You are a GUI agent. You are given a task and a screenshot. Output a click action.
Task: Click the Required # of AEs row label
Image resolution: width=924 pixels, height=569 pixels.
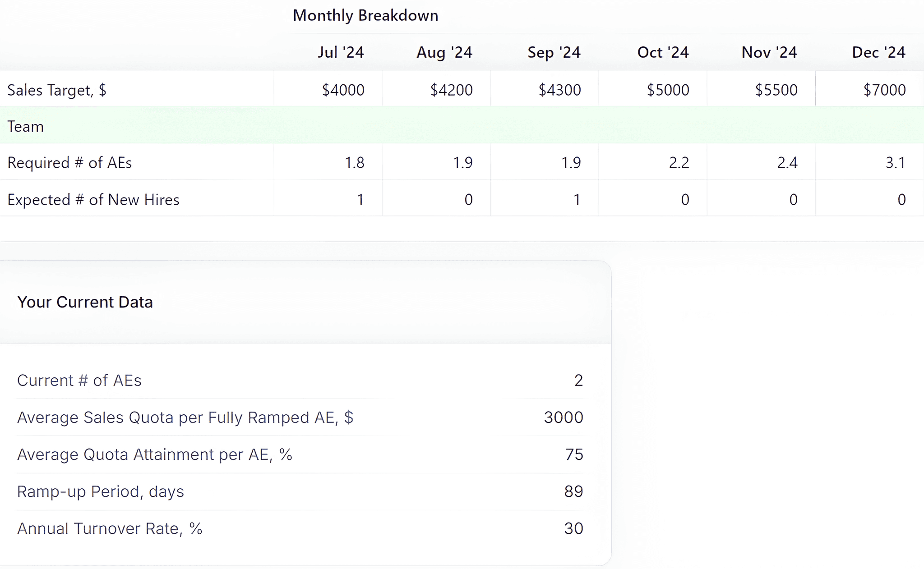[69, 163]
